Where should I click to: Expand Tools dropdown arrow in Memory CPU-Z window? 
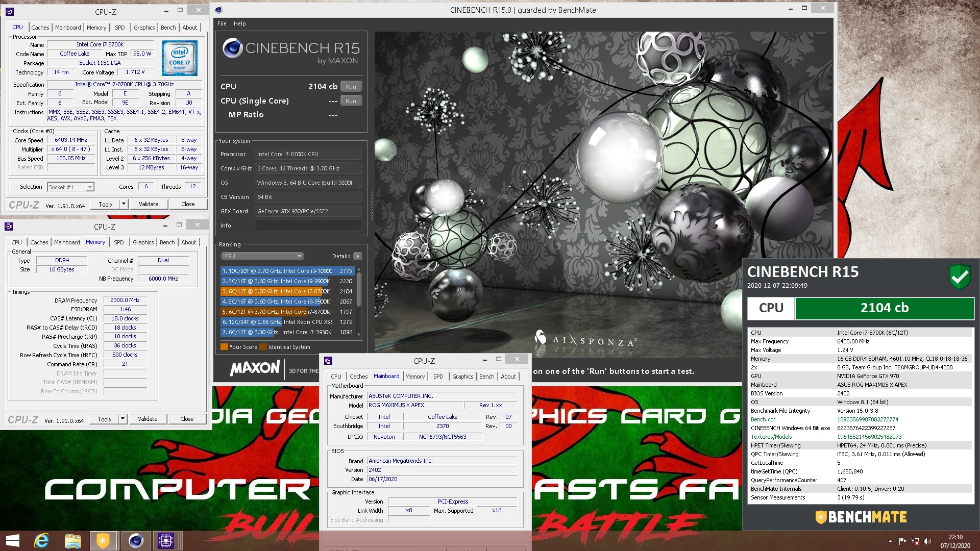[122, 419]
